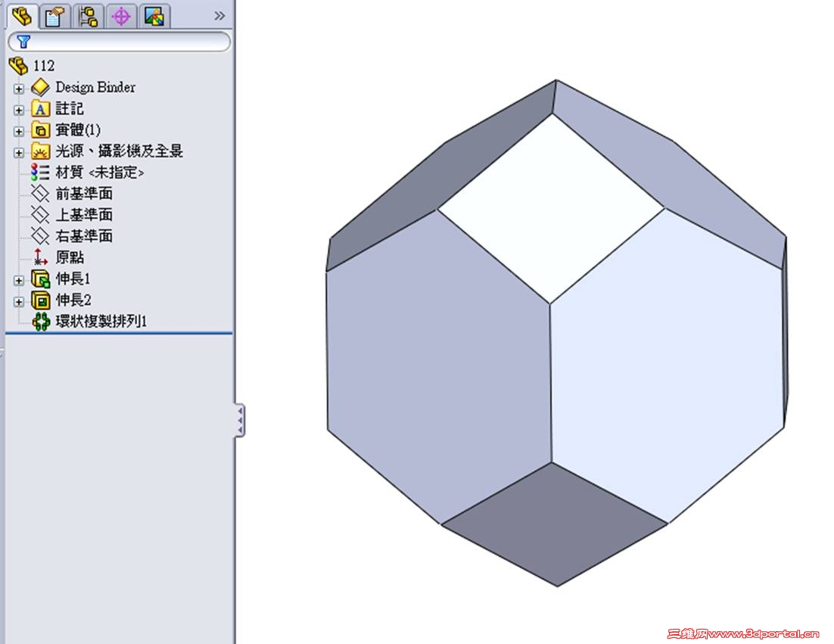Select the lights and cameras folder icon
This screenshot has width=834, height=644.
40,151
